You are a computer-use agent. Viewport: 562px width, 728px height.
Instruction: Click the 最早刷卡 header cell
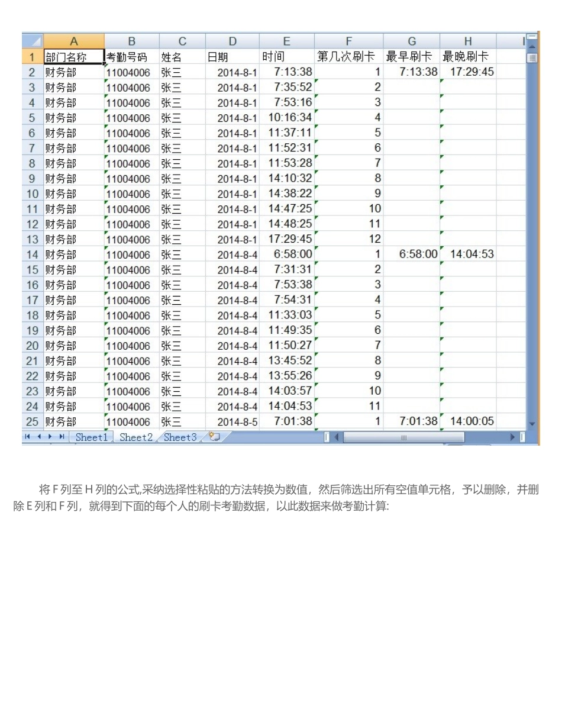(x=412, y=57)
